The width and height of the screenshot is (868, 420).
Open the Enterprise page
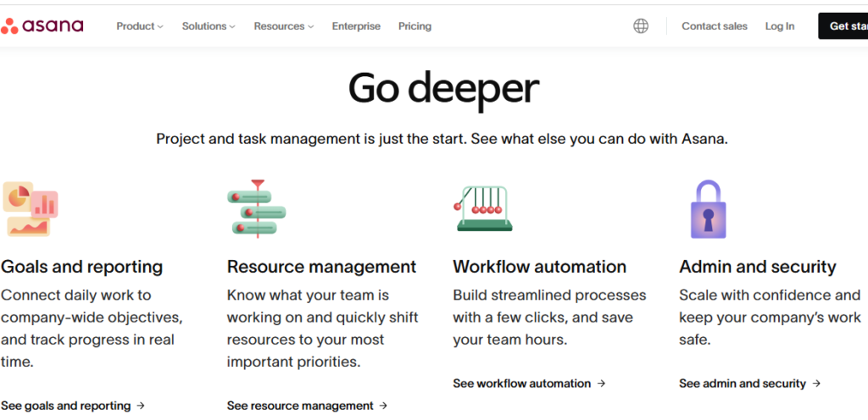tap(356, 26)
